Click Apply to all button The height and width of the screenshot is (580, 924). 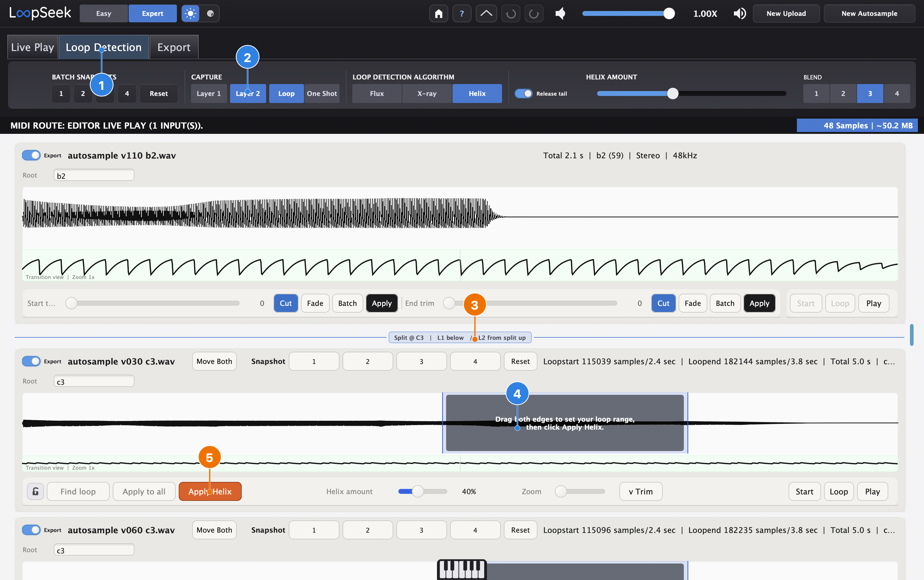click(144, 491)
